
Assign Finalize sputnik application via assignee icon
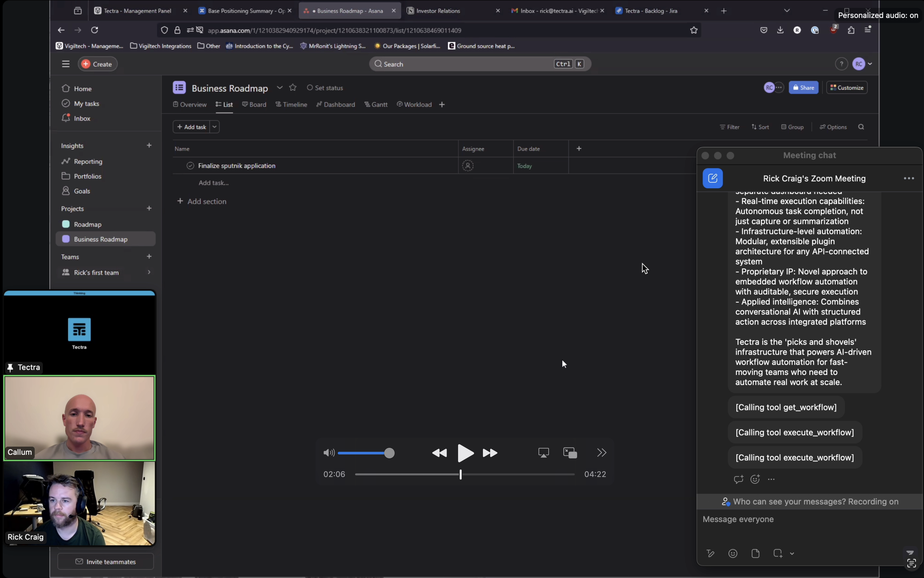[x=468, y=165]
